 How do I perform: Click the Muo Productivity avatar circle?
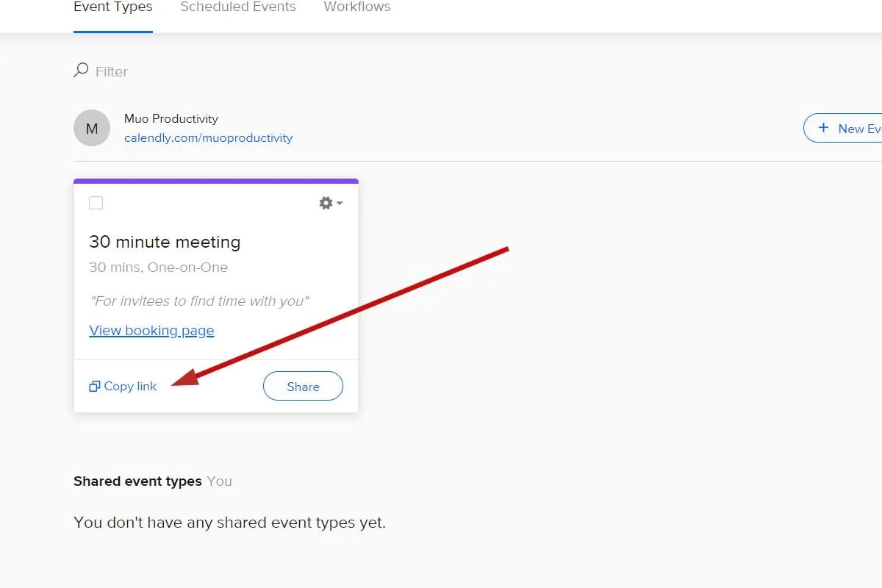[91, 128]
